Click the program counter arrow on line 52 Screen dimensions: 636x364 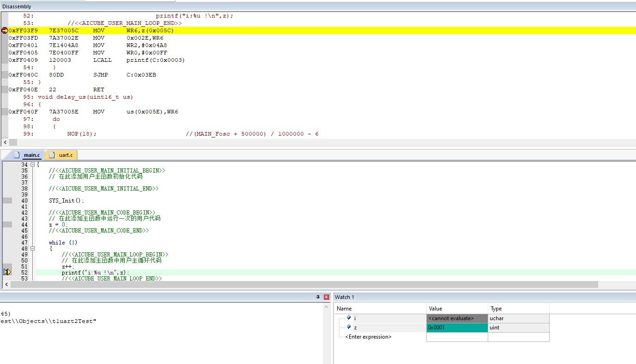[7, 272]
